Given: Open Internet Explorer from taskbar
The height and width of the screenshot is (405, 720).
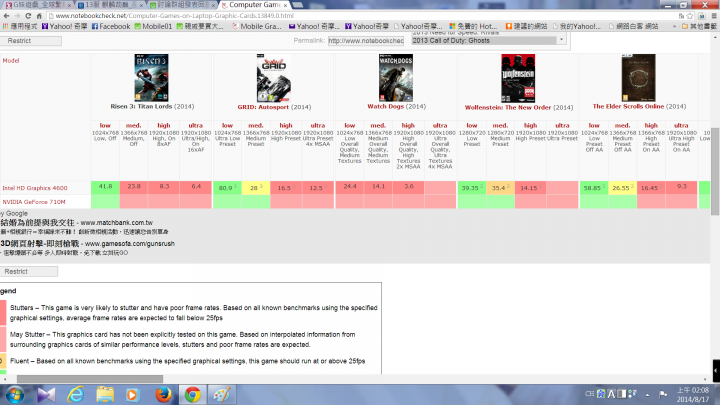Looking at the screenshot, I should coord(76,395).
